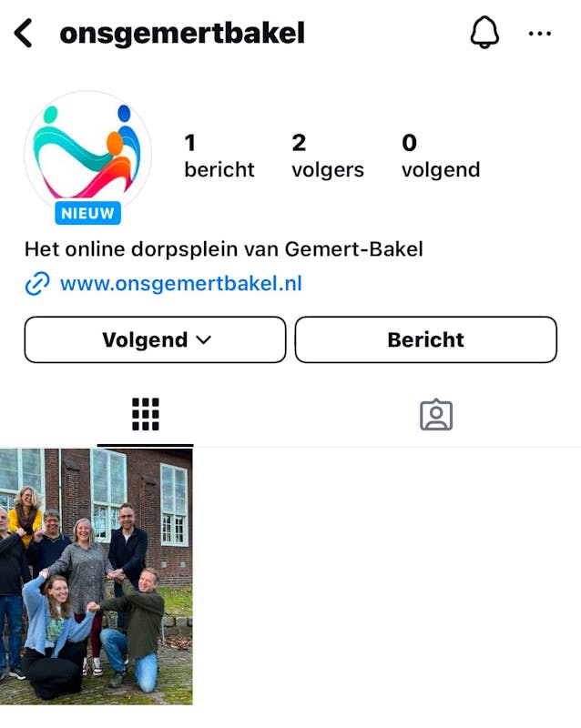Expand the Volgend following dropdown
Viewport: 581px width, 728px height.
click(x=155, y=339)
